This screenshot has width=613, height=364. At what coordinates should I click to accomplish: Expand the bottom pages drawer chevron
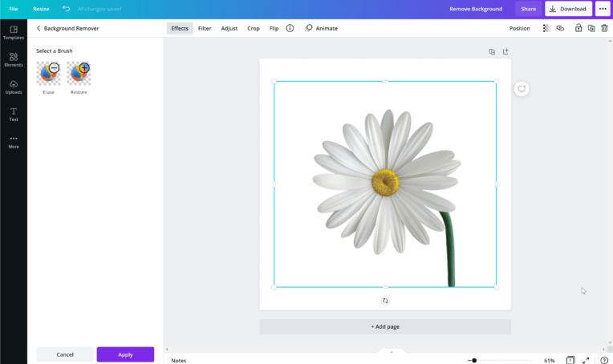392,352
